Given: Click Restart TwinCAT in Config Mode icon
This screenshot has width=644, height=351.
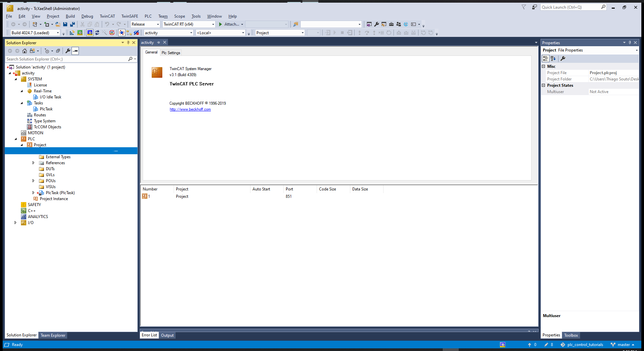Looking at the screenshot, I should point(90,33).
